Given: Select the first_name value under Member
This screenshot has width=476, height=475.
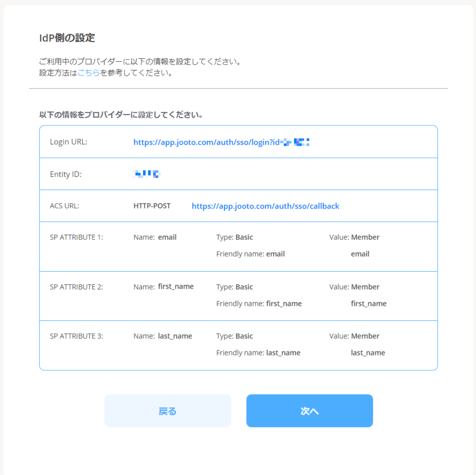Looking at the screenshot, I should tap(368, 304).
